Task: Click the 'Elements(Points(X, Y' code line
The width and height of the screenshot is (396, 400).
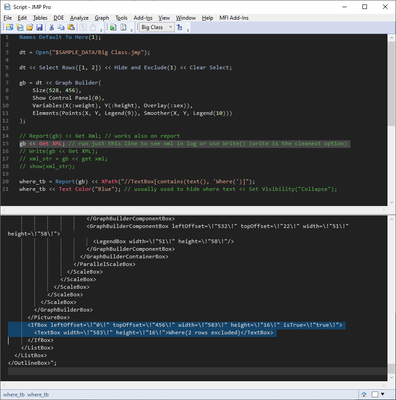Action: [132, 113]
